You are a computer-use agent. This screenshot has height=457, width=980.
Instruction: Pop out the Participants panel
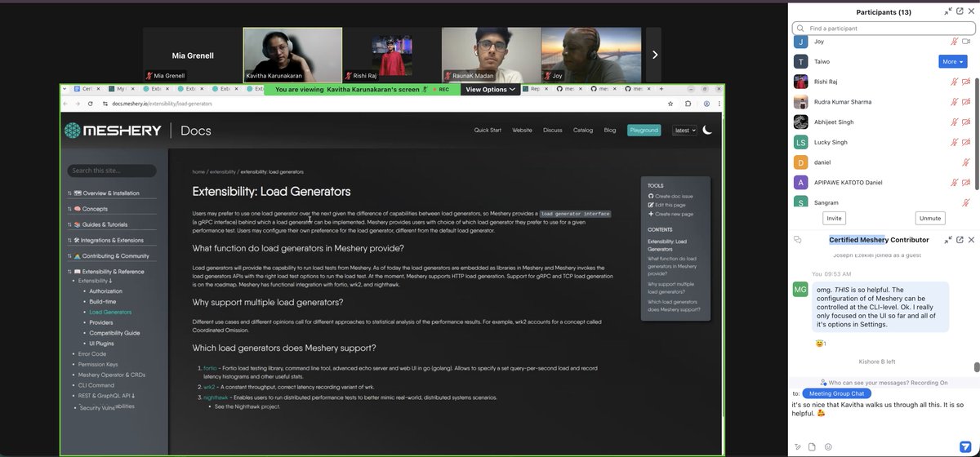click(x=960, y=11)
